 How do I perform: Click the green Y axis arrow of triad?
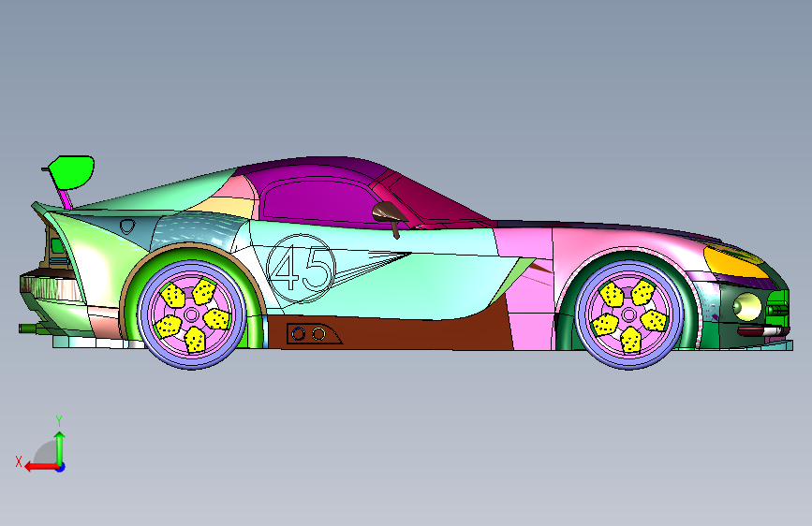point(60,447)
